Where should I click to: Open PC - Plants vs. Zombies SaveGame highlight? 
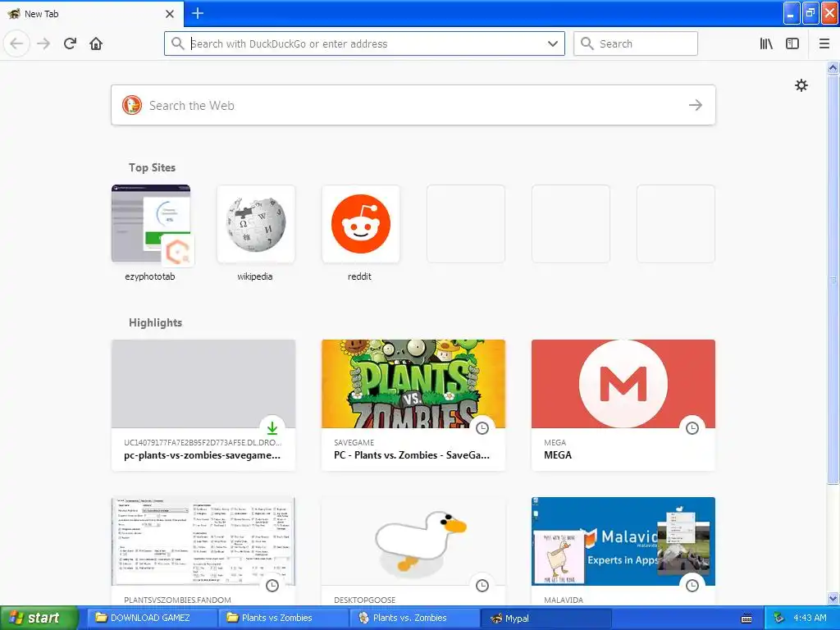pos(413,405)
